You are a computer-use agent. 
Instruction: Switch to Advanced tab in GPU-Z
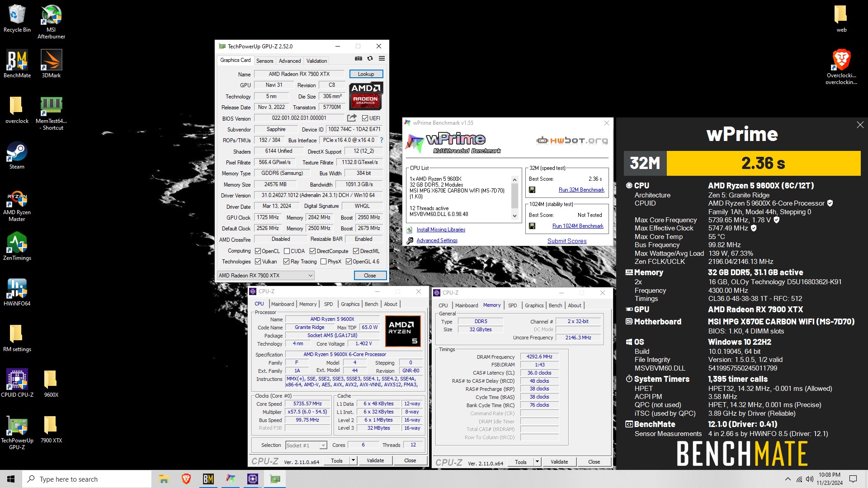tap(290, 61)
